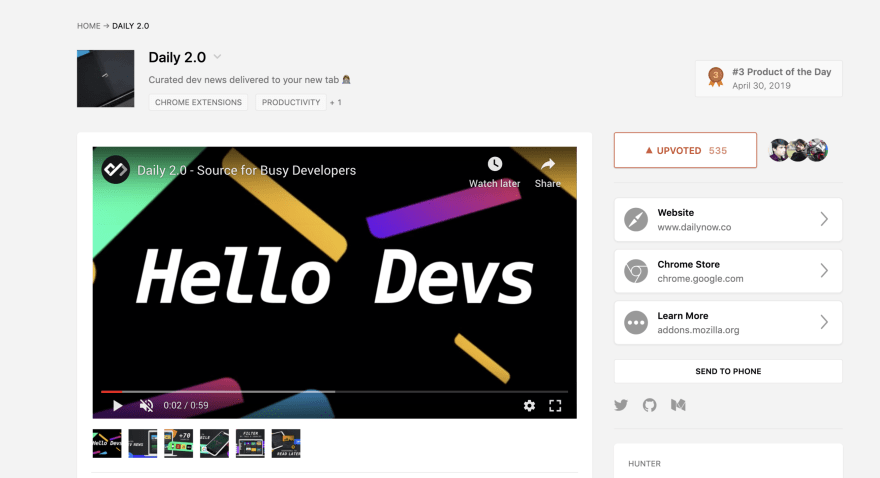The width and height of the screenshot is (880, 478).
Task: Enter fullscreen video mode
Action: pos(555,406)
